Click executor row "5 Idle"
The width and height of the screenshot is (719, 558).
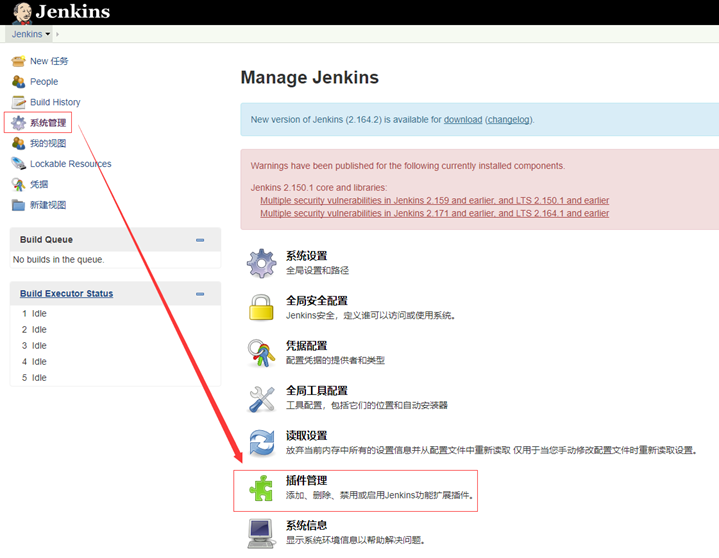[x=34, y=378]
